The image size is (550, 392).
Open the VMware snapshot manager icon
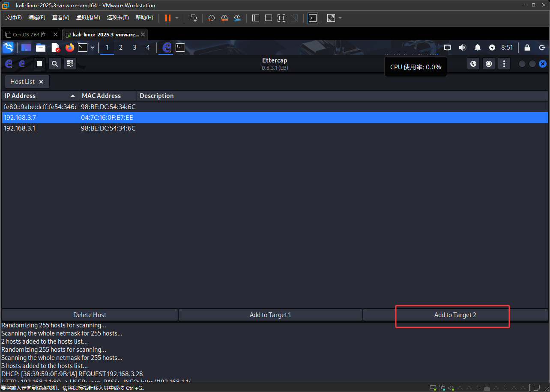pos(237,18)
